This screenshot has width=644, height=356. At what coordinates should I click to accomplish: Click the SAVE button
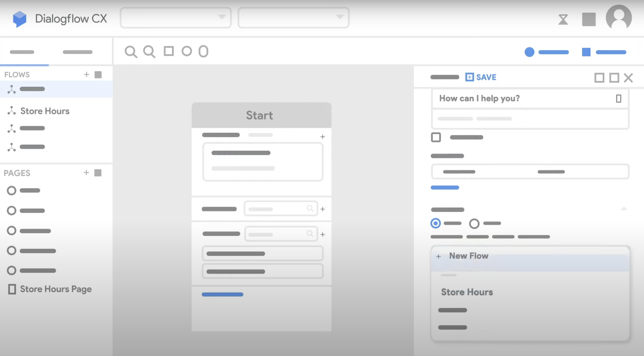pyautogui.click(x=481, y=77)
